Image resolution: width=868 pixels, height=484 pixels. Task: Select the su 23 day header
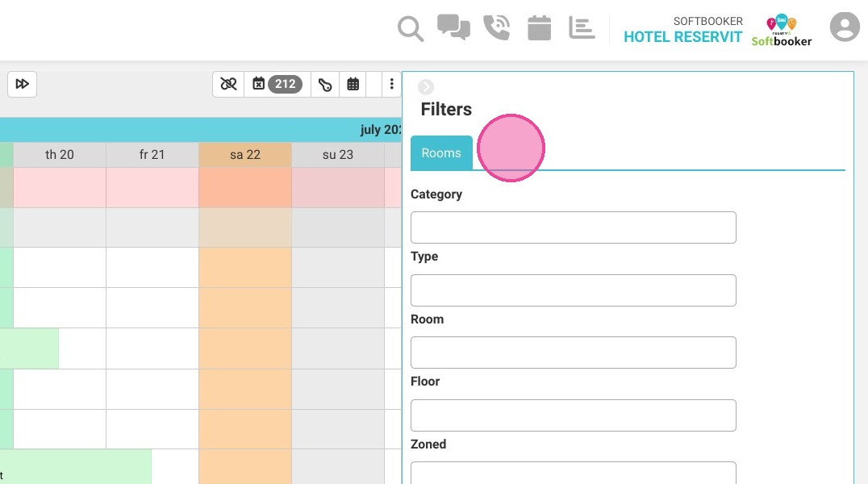click(338, 155)
